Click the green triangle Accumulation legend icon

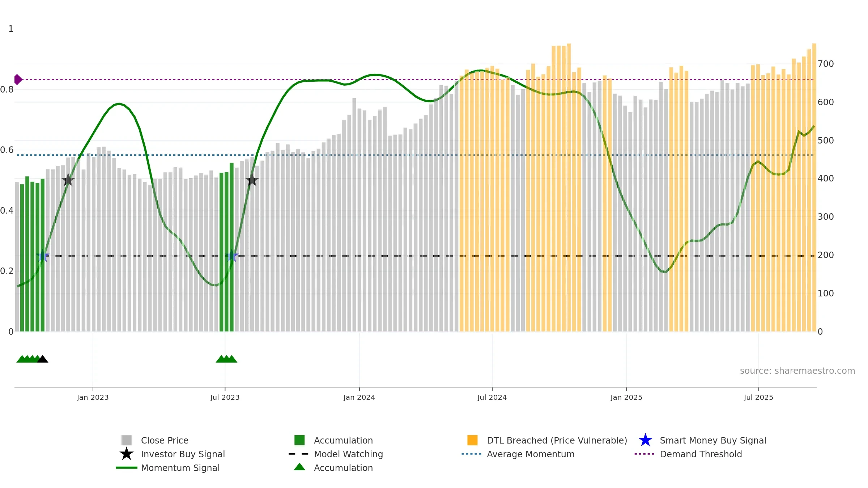(x=299, y=467)
